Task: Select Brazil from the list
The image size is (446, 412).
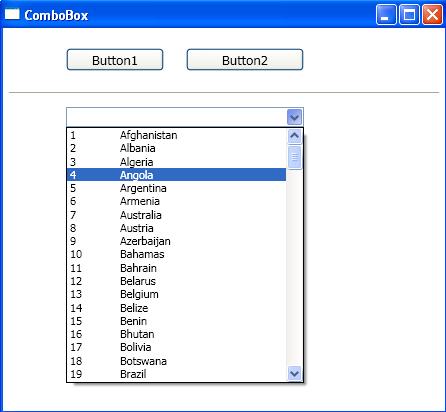Action: (176, 374)
